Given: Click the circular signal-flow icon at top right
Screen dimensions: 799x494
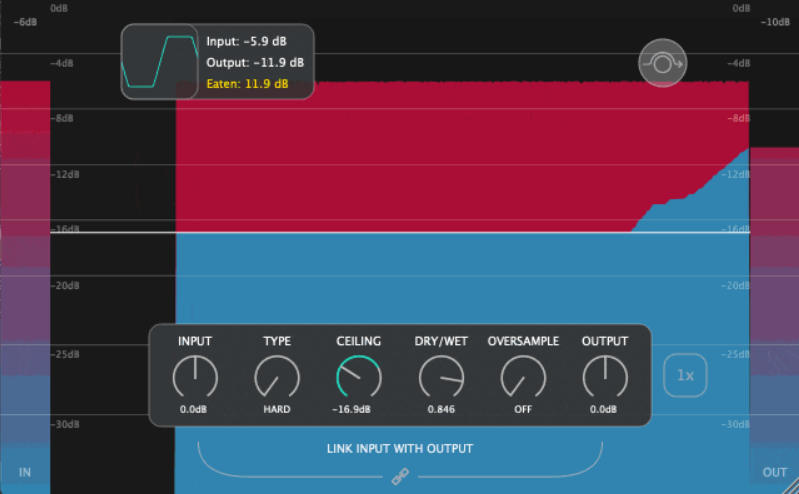Looking at the screenshot, I should 663,63.
